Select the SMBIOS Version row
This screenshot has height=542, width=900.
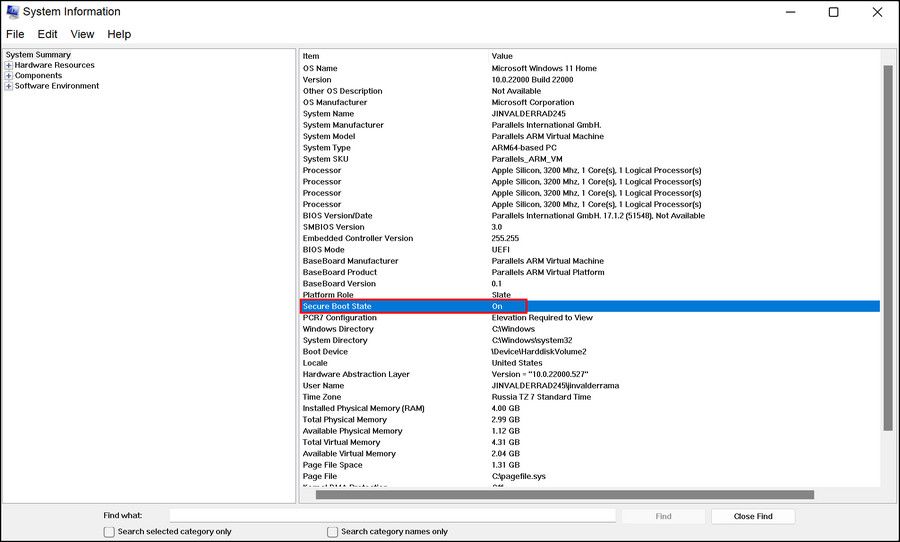point(590,227)
